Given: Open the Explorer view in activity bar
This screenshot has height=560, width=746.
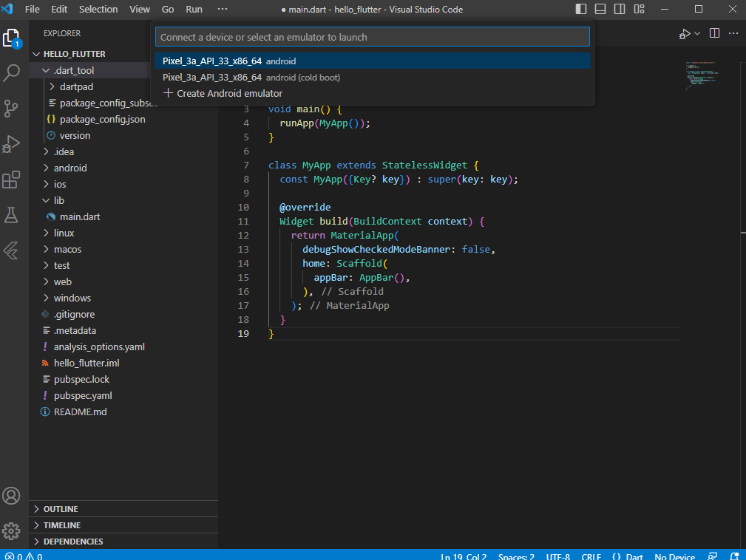Looking at the screenshot, I should coord(11,38).
